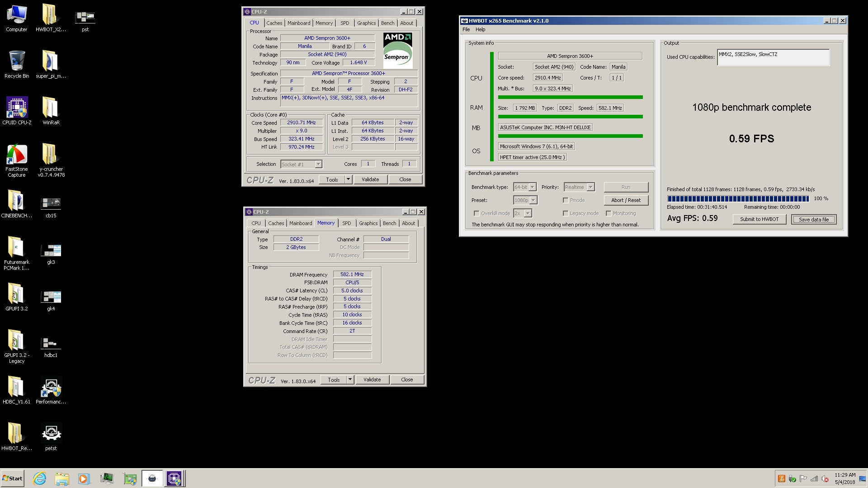The height and width of the screenshot is (488, 868).
Task: Open the CINEBENCH folder icon
Action: pyautogui.click(x=17, y=204)
